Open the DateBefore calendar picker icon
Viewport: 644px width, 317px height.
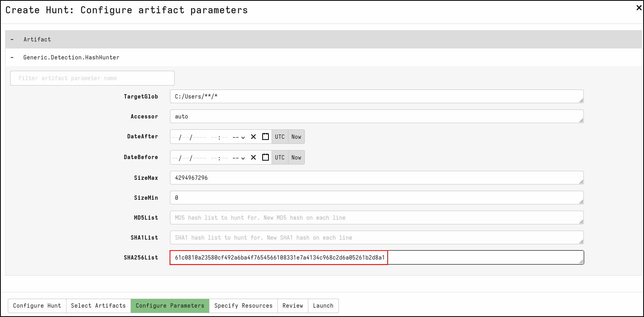[x=265, y=158]
